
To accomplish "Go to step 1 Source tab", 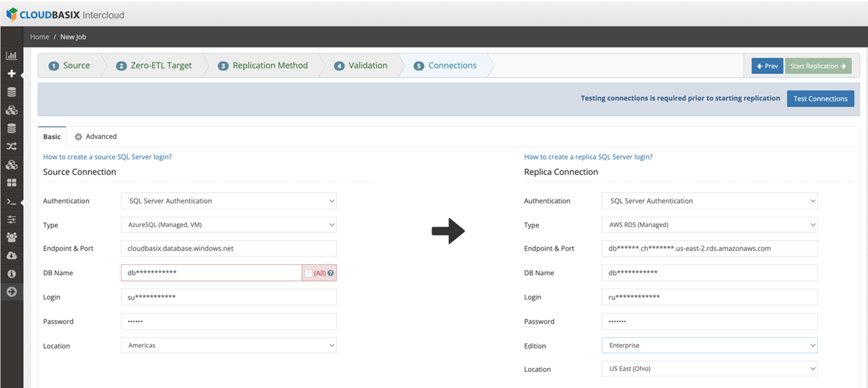I will click(x=70, y=65).
